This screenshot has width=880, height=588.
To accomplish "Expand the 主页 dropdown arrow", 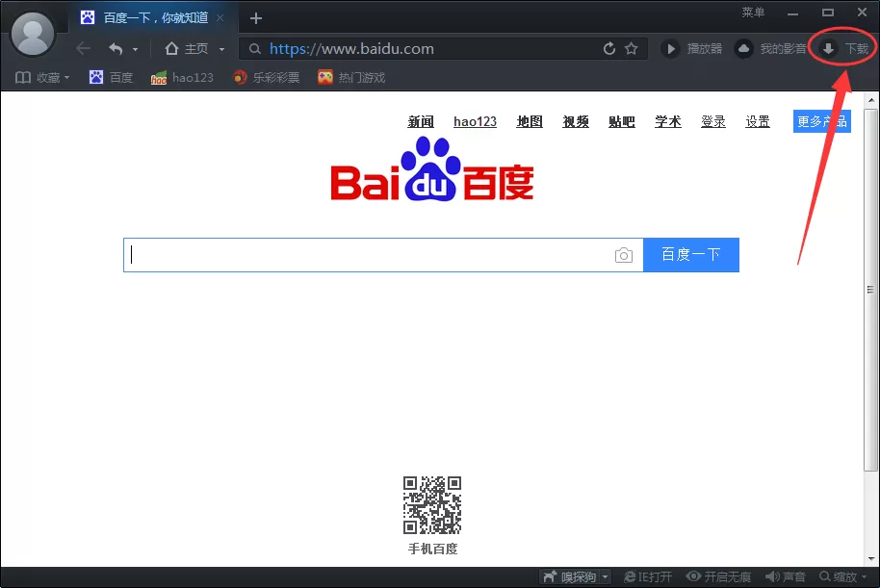I will [x=221, y=49].
